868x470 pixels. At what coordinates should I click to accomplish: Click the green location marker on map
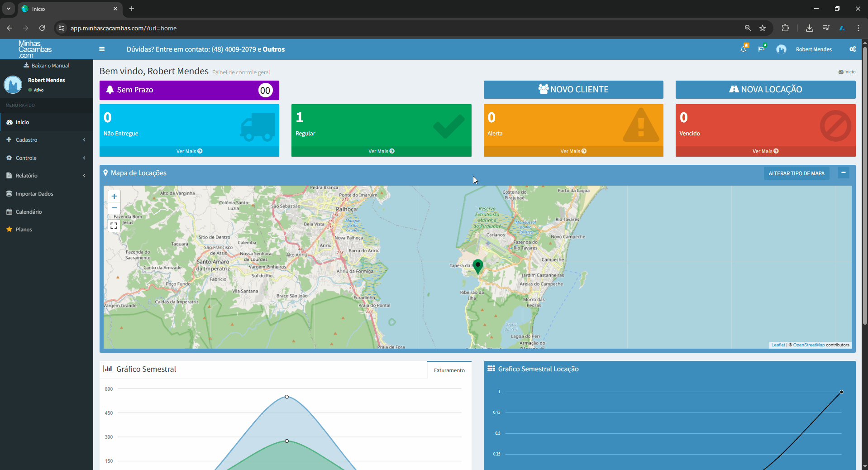[478, 266]
